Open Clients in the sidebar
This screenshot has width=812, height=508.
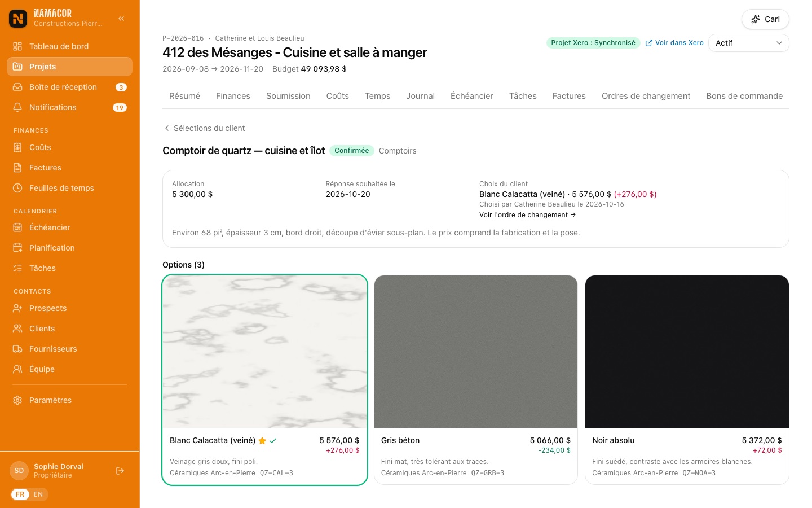tap(69, 329)
